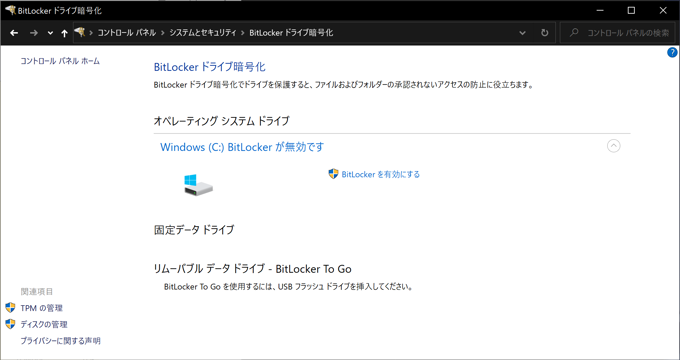Expand the address bar history dropdown
The height and width of the screenshot is (360, 680).
coord(523,33)
